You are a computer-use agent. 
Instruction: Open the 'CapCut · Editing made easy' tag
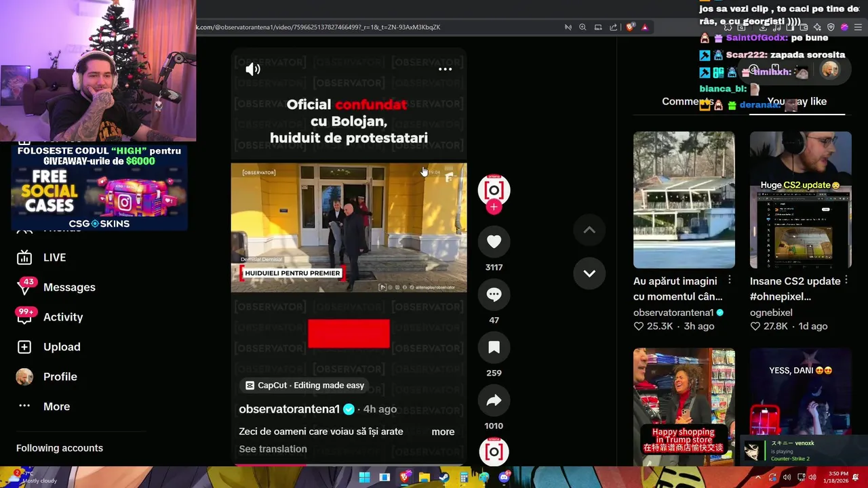[x=304, y=385]
